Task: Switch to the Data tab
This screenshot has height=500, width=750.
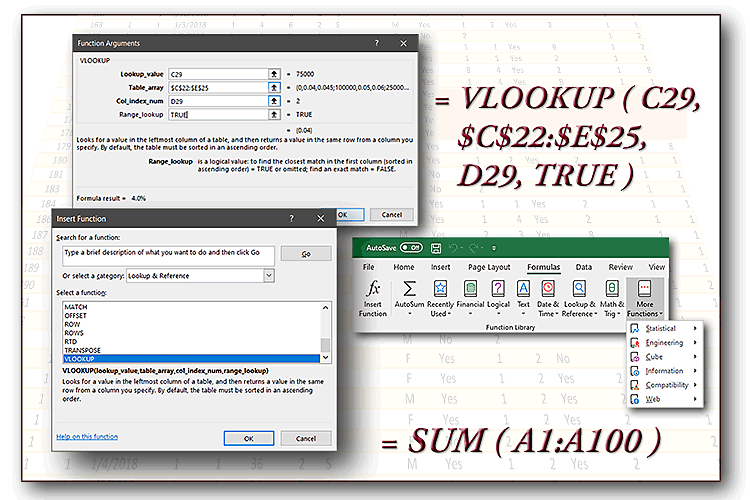Action: tap(584, 267)
